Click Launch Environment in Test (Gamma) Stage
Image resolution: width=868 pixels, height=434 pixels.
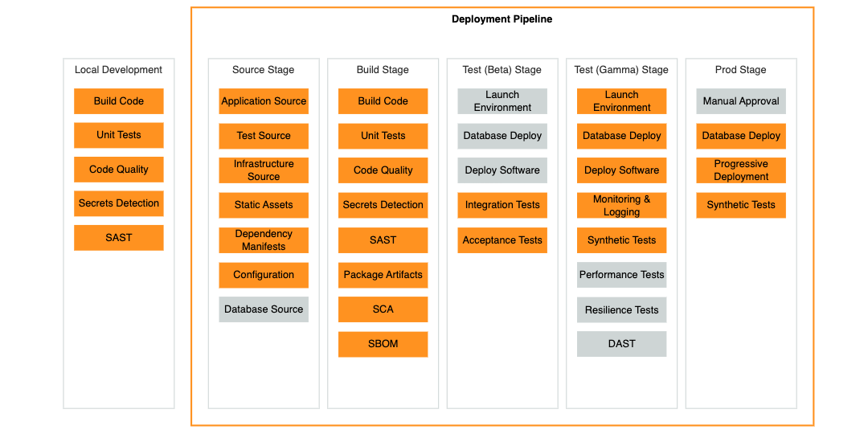point(621,101)
